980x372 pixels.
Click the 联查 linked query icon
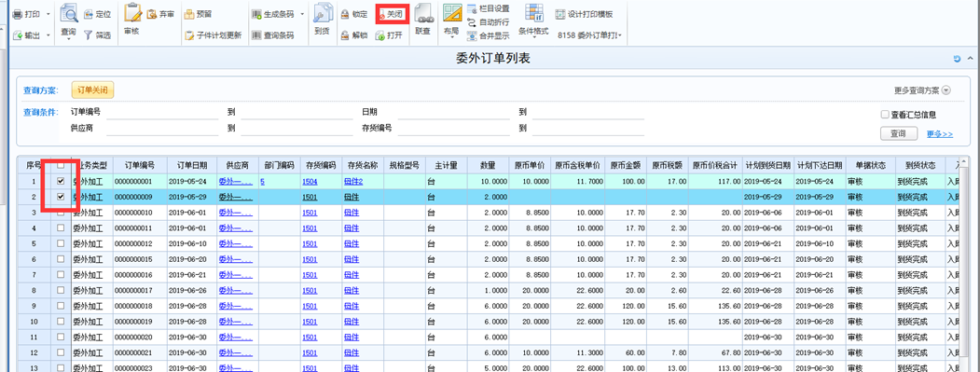423,14
